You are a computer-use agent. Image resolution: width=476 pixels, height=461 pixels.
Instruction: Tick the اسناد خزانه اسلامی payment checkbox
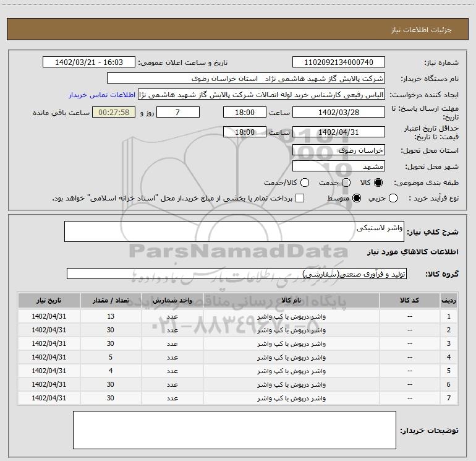pyautogui.click(x=300, y=198)
